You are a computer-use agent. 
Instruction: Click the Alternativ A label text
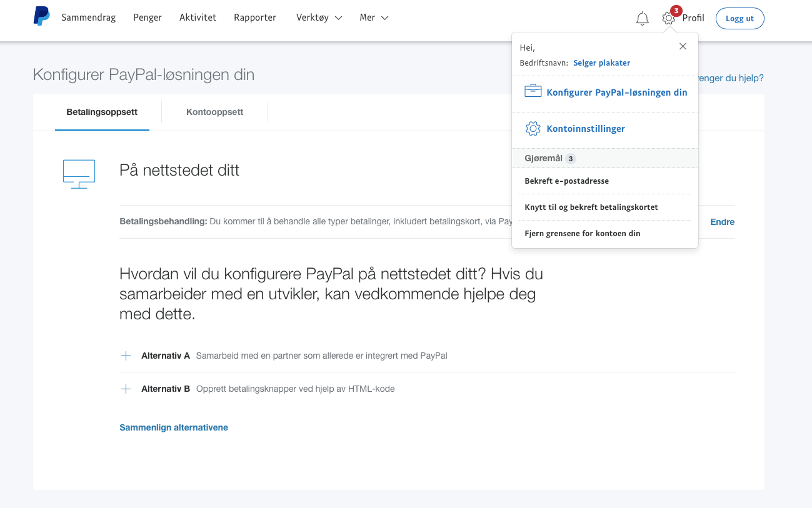(x=166, y=356)
